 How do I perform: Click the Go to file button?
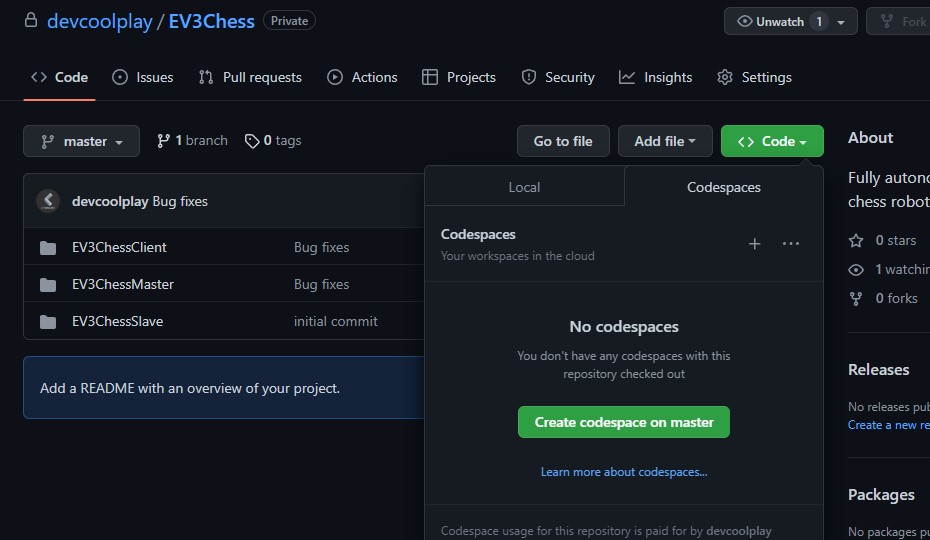[x=563, y=141]
